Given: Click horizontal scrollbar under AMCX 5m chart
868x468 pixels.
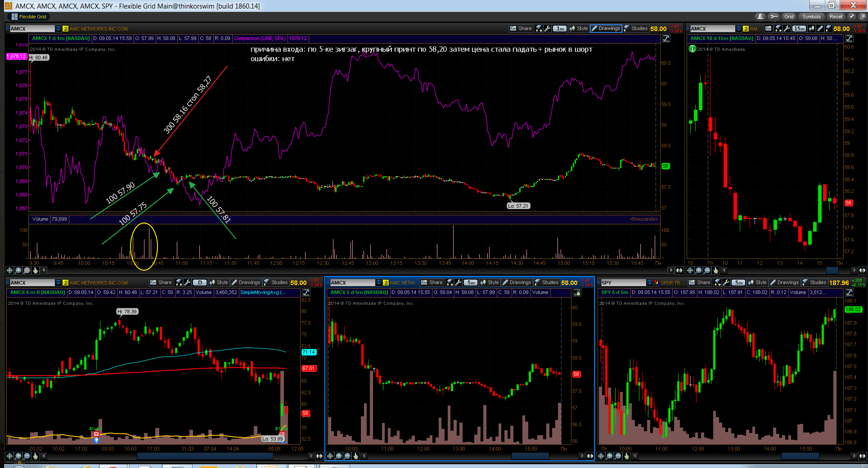Looking at the screenshot, I should click(530, 456).
